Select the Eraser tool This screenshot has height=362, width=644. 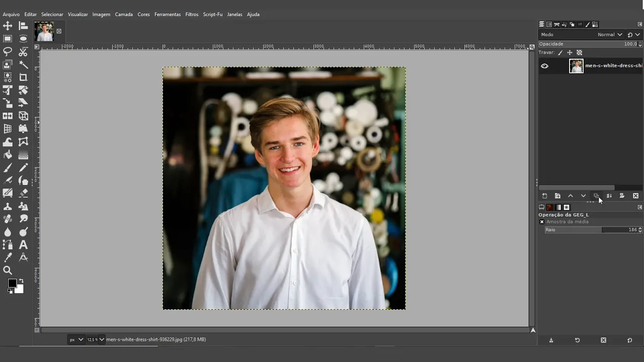23,194
